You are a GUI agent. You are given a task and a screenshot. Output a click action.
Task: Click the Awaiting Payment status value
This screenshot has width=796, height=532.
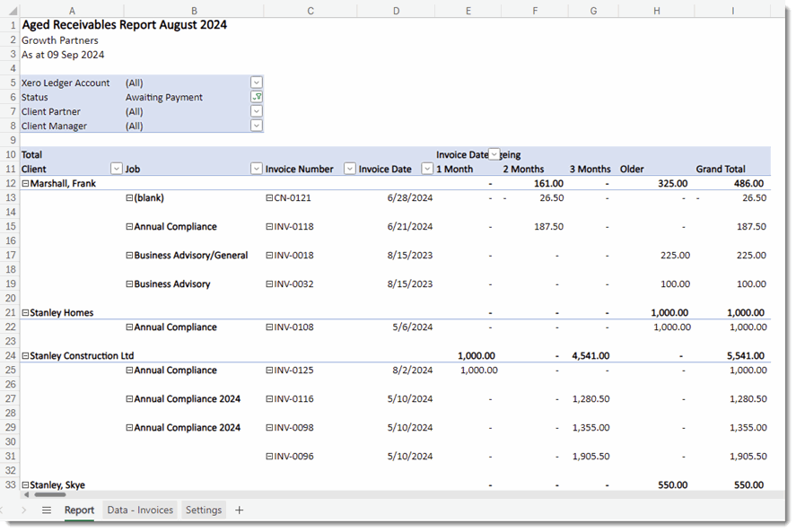[164, 97]
